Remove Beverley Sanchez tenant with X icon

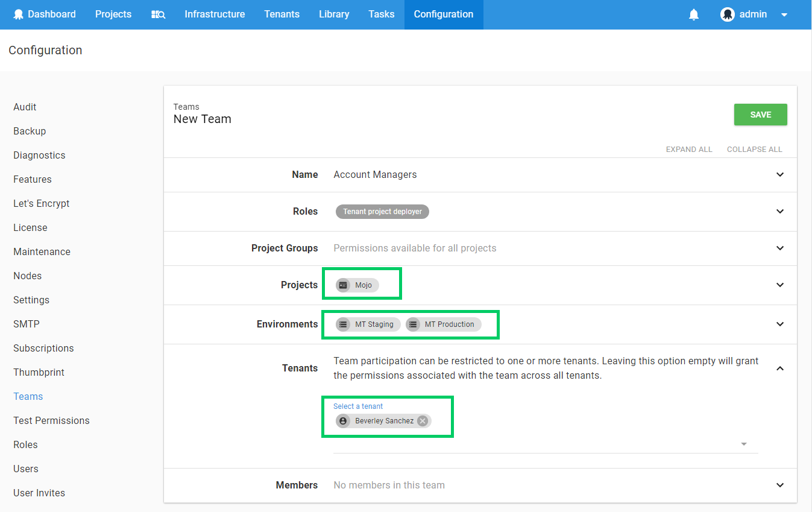423,421
